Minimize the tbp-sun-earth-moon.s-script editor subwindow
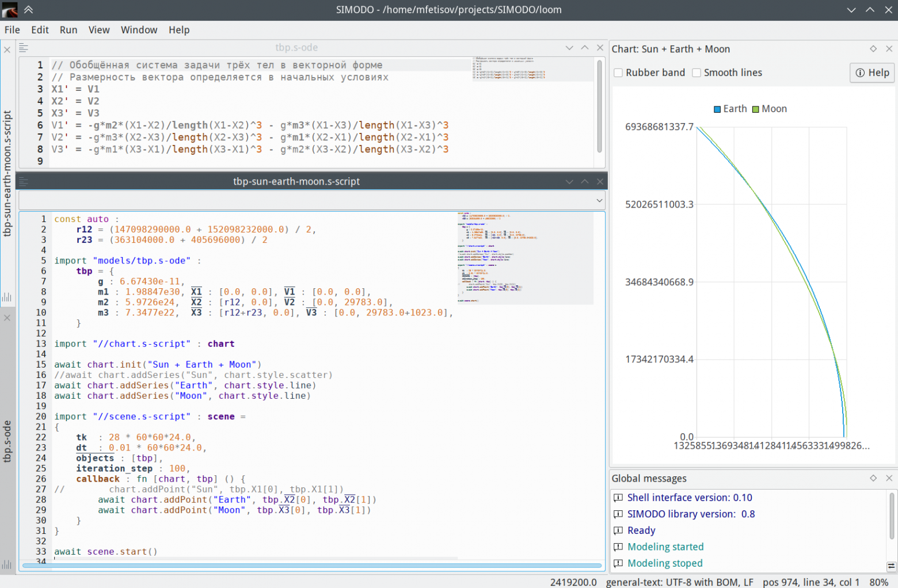This screenshot has height=588, width=898. tap(569, 182)
